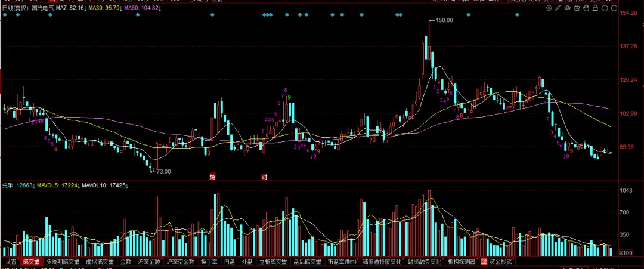Select the 机构探测器 tab
The image size is (644, 269).
click(461, 261)
